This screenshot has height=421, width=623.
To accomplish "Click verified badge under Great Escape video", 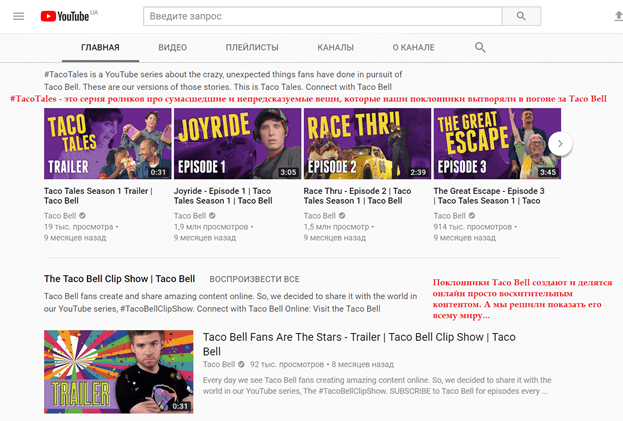I will pos(472,216).
